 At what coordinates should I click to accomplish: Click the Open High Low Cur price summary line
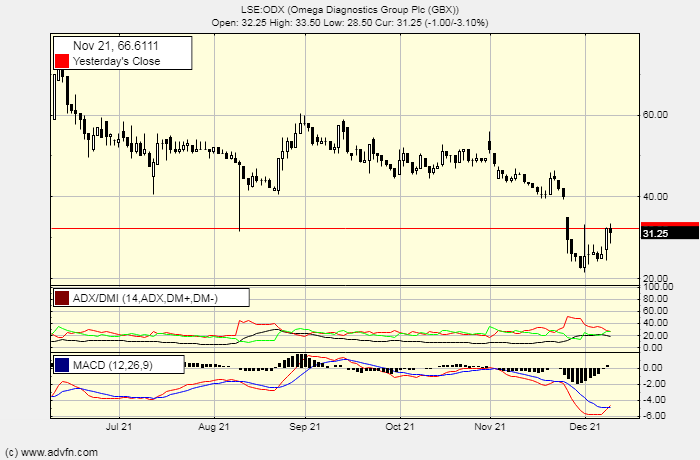tap(350, 22)
